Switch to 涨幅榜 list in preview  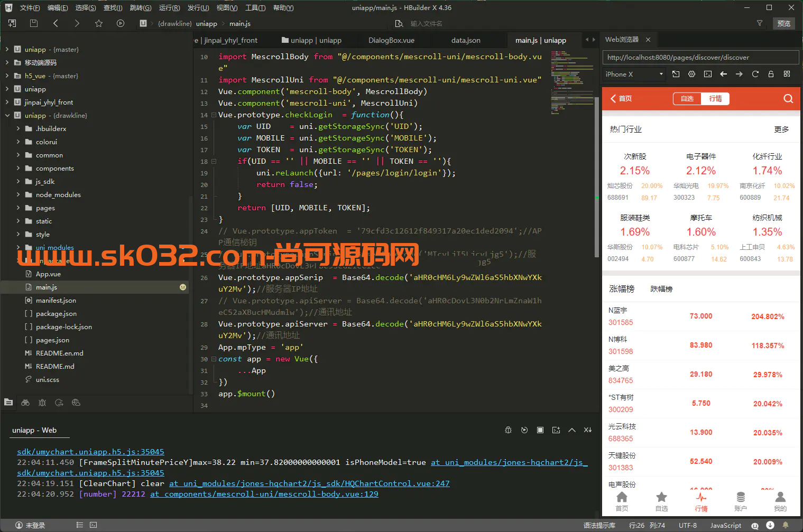pos(622,289)
